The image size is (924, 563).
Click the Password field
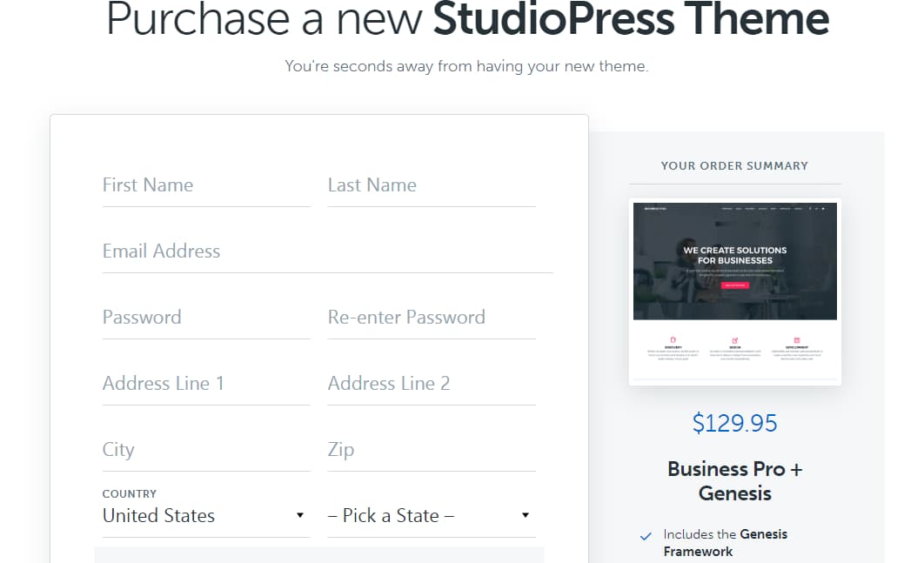[x=206, y=317]
